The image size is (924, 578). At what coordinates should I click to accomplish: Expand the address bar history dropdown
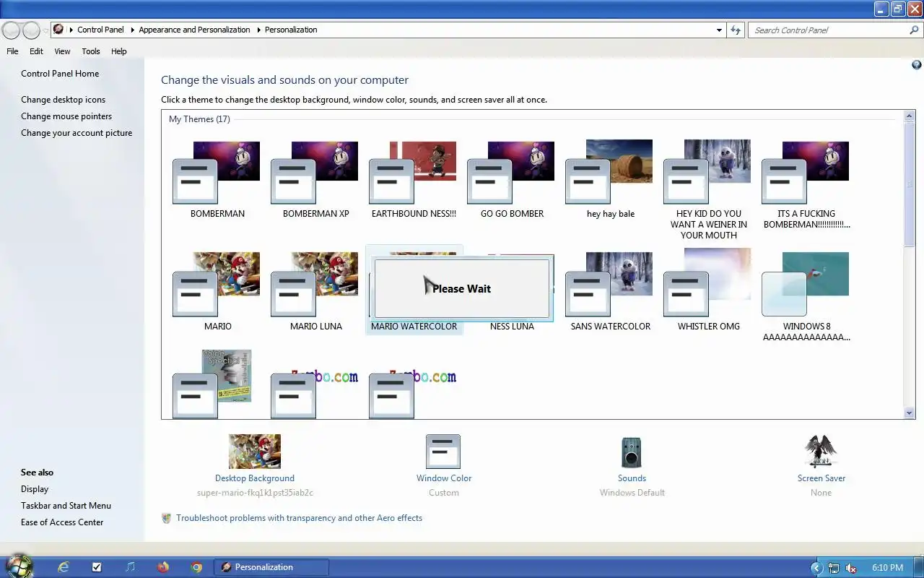(x=719, y=30)
